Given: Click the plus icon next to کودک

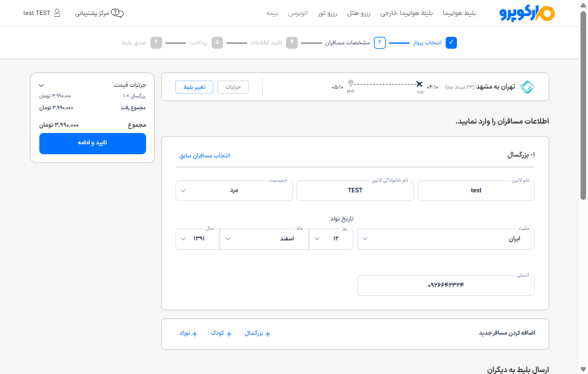Looking at the screenshot, I should tap(229, 333).
